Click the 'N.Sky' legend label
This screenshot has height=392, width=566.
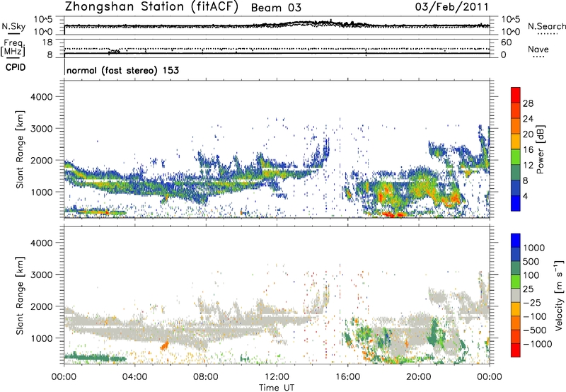[x=13, y=26]
